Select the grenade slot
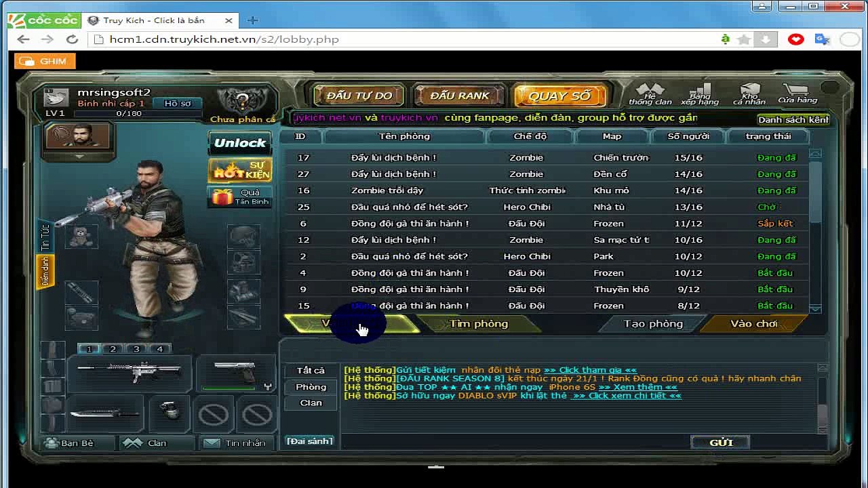Viewport: 868px width, 488px height. [170, 413]
